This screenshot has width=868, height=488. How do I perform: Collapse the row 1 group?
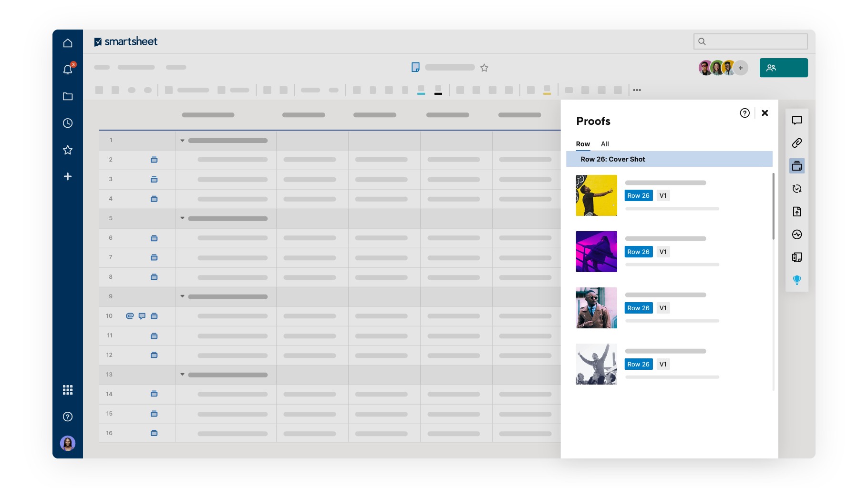182,140
